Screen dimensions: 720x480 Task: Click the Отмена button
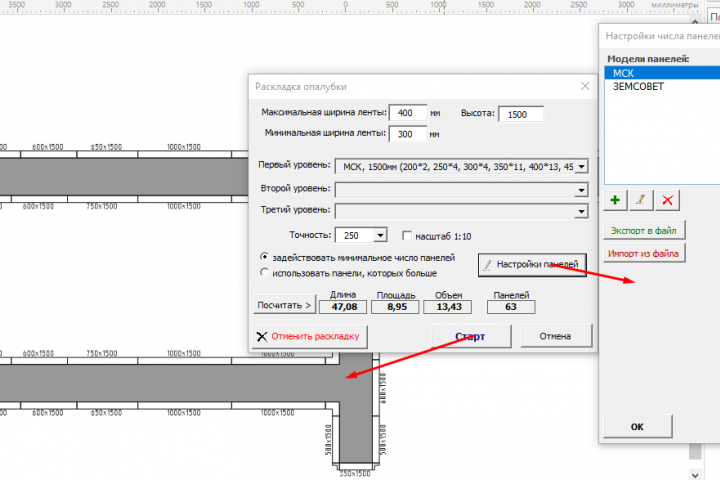pos(556,336)
